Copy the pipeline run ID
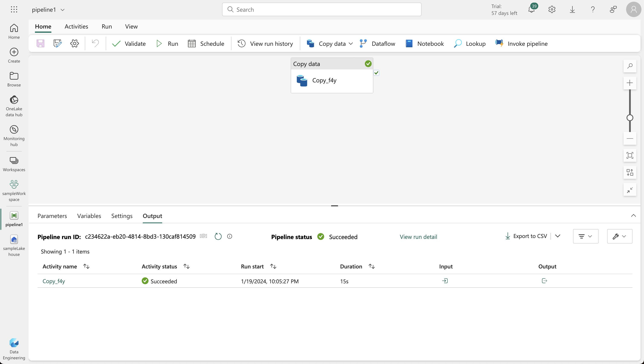The height and width of the screenshot is (364, 644). (204, 236)
